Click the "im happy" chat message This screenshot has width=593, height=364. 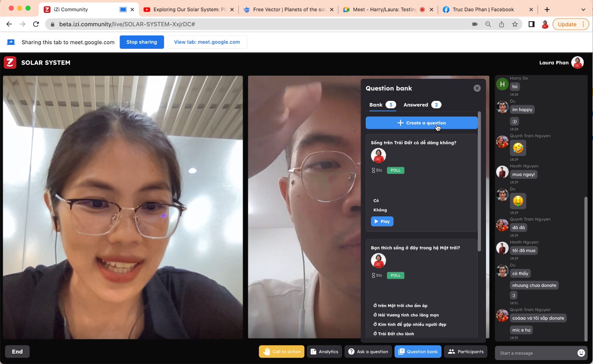tap(522, 110)
